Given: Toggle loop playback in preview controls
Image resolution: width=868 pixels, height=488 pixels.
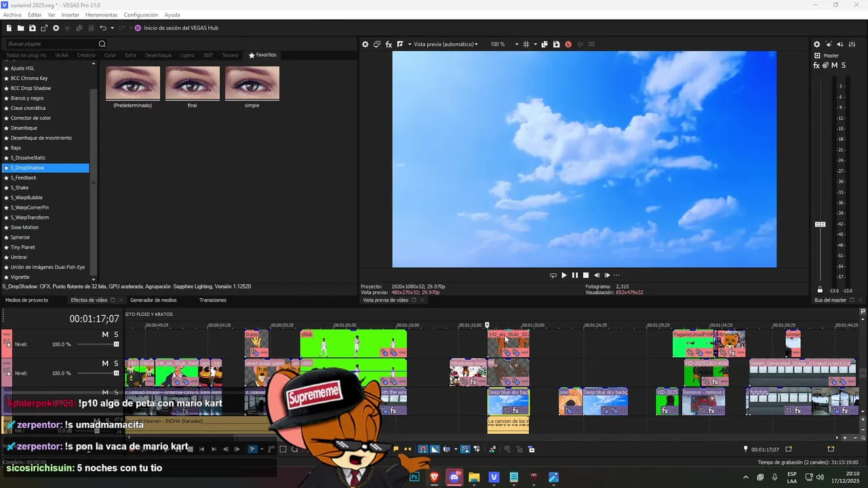Looking at the screenshot, I should 553,275.
